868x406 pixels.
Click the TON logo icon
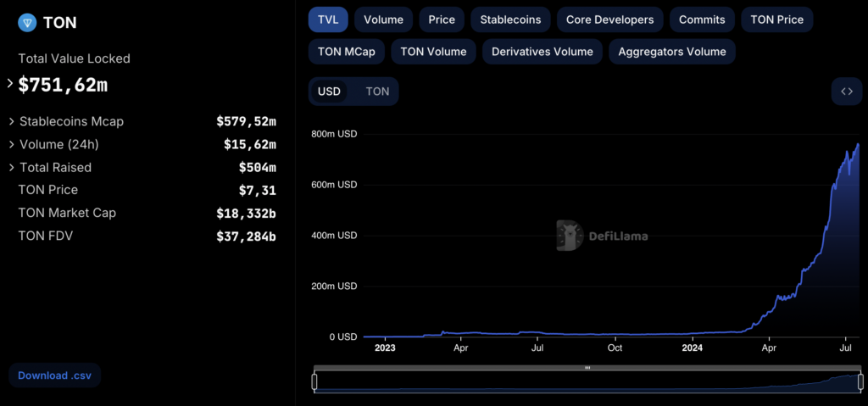tap(27, 23)
